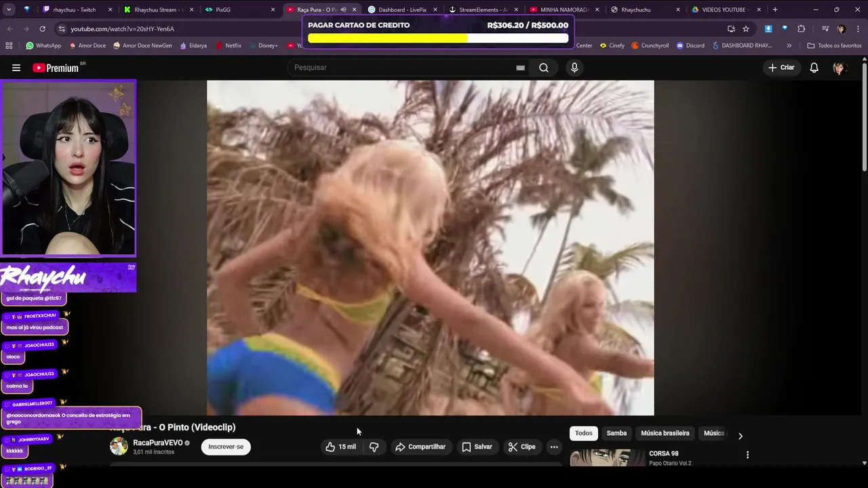868x488 pixels.
Task: Open options menu for CORSA 98 video
Action: [747, 455]
